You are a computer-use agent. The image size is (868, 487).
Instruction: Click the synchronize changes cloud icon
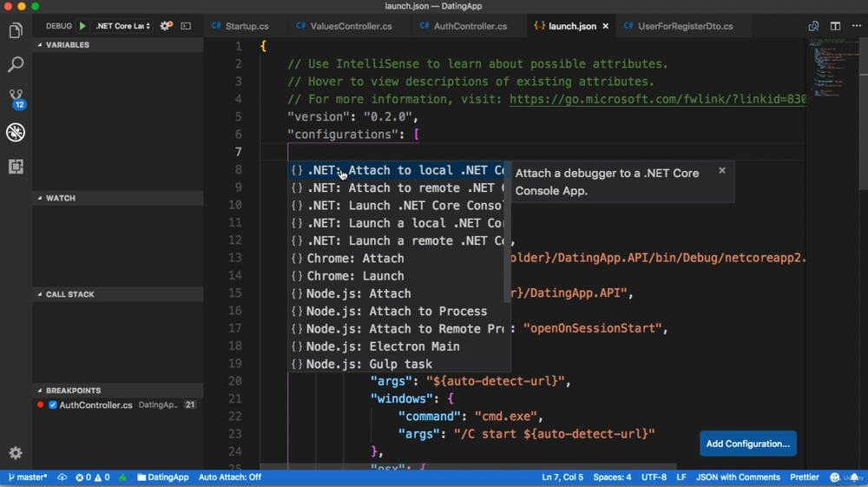[x=62, y=477]
